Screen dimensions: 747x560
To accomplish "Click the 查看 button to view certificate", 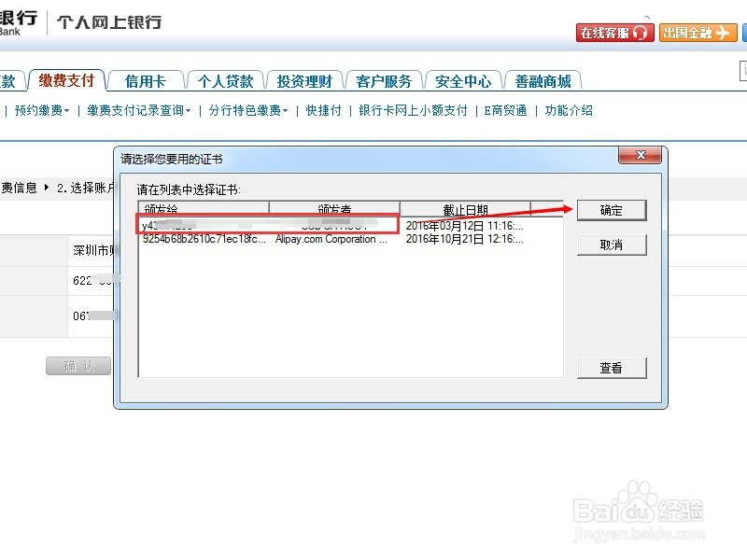I will coord(612,368).
